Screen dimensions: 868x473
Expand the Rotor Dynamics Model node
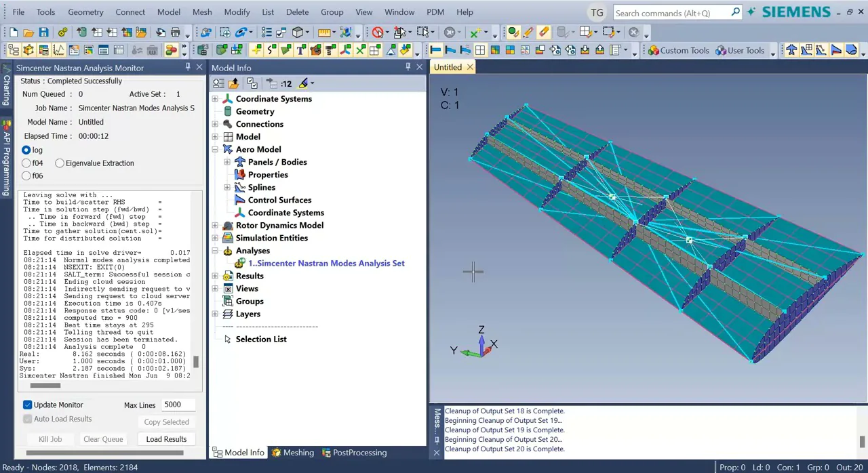click(x=215, y=226)
